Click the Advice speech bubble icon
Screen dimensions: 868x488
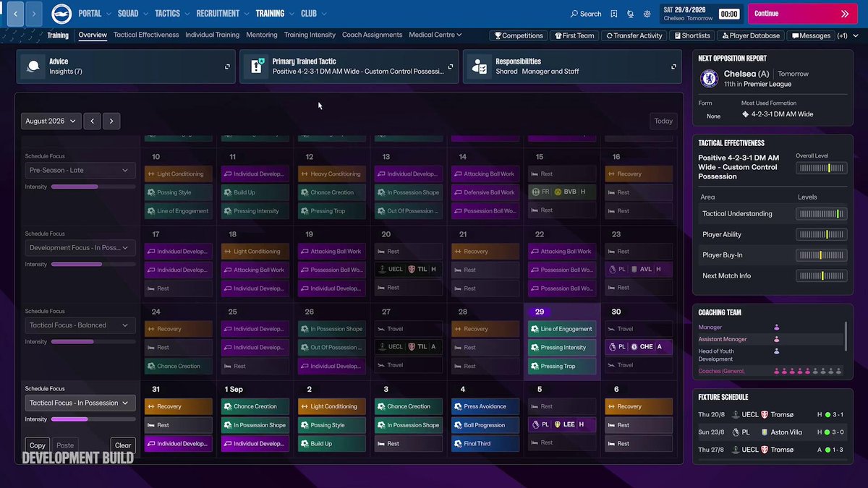33,67
